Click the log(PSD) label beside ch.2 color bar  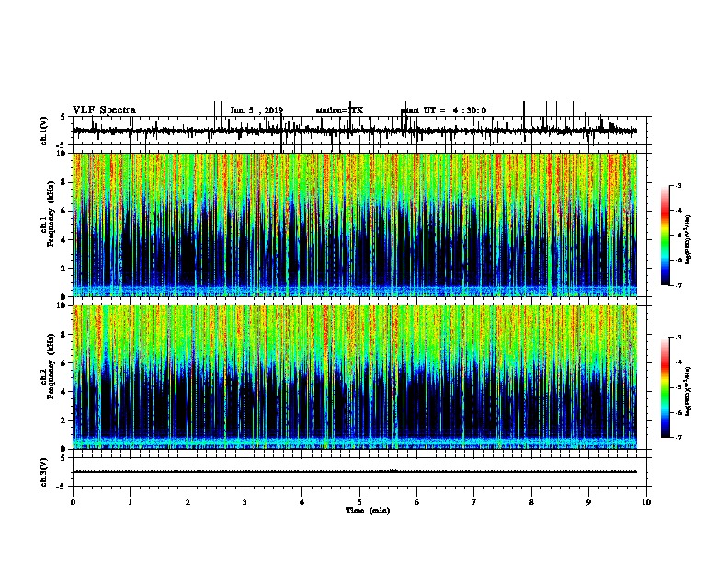point(688,391)
